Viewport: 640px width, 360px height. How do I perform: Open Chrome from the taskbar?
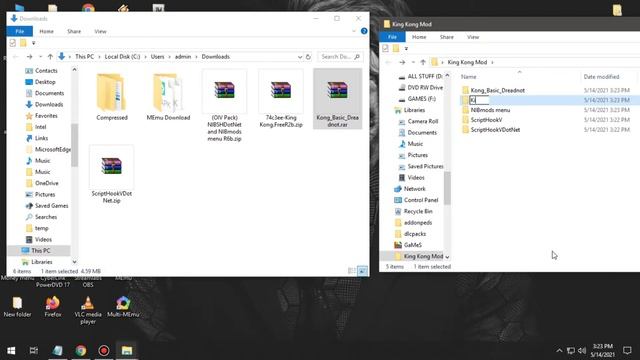(81, 350)
